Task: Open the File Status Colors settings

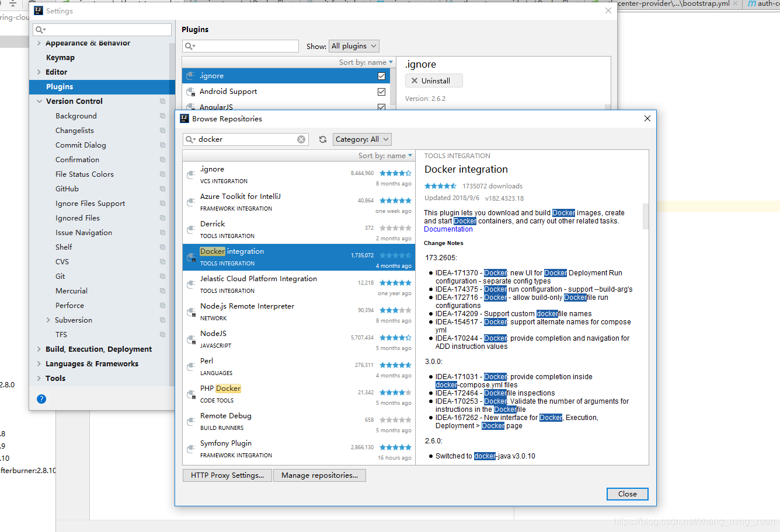Action: 85,174
